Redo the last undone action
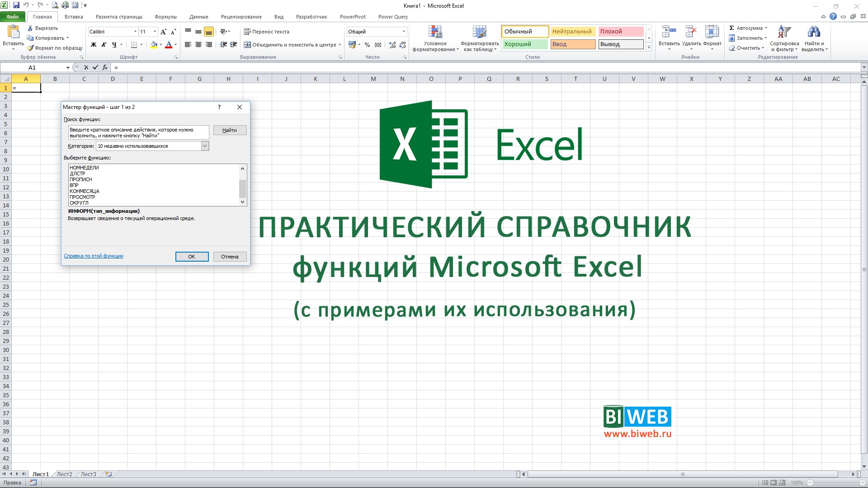Image resolution: width=868 pixels, height=488 pixels. click(x=40, y=5)
